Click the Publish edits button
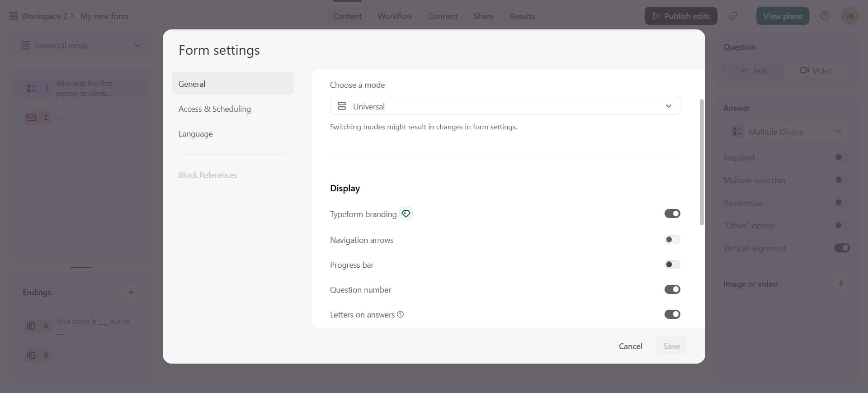The height and width of the screenshot is (393, 868). [680, 16]
